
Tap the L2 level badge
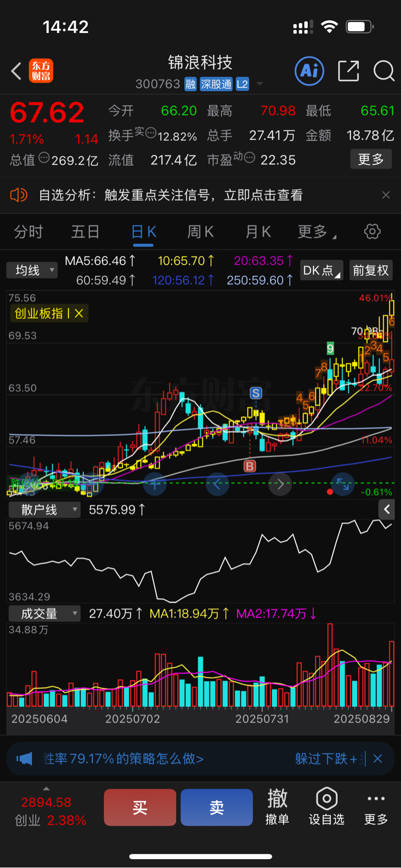pyautogui.click(x=242, y=84)
